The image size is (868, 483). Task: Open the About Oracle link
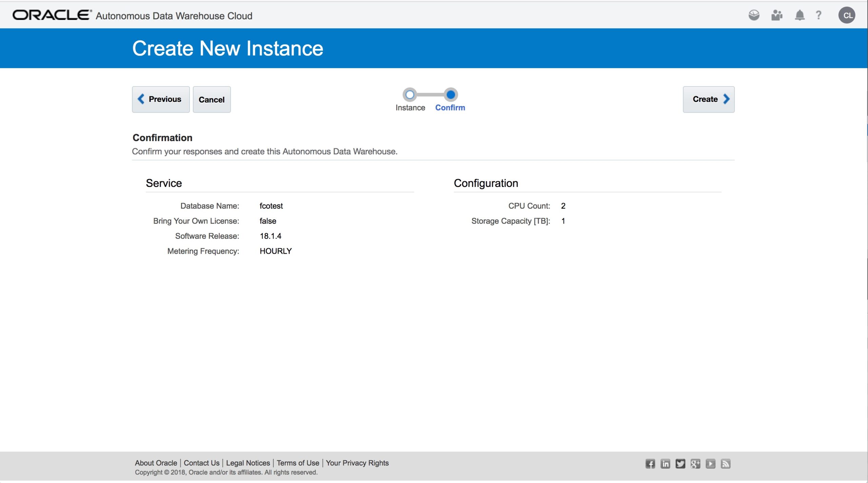coord(156,463)
